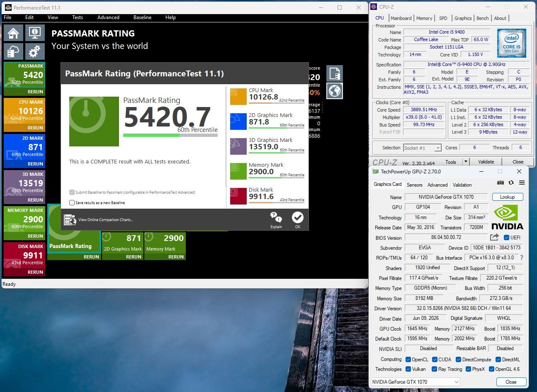
Task: Click the CPU Mark percentile bar
Action: 277,103
